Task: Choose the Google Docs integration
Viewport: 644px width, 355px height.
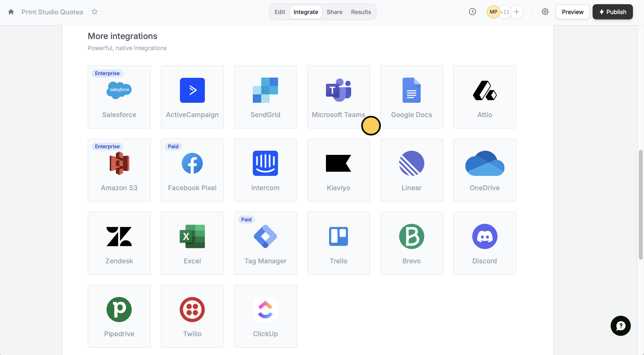Action: [x=411, y=97]
